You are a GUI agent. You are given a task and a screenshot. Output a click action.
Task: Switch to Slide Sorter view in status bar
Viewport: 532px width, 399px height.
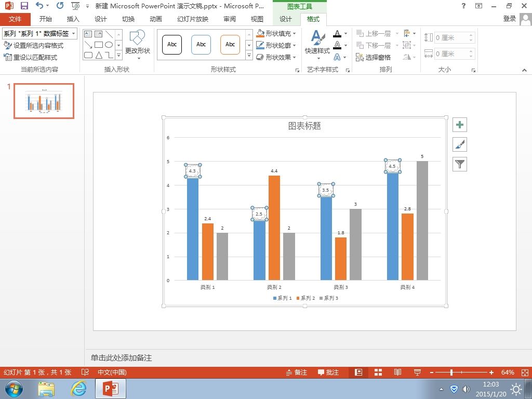(378, 372)
